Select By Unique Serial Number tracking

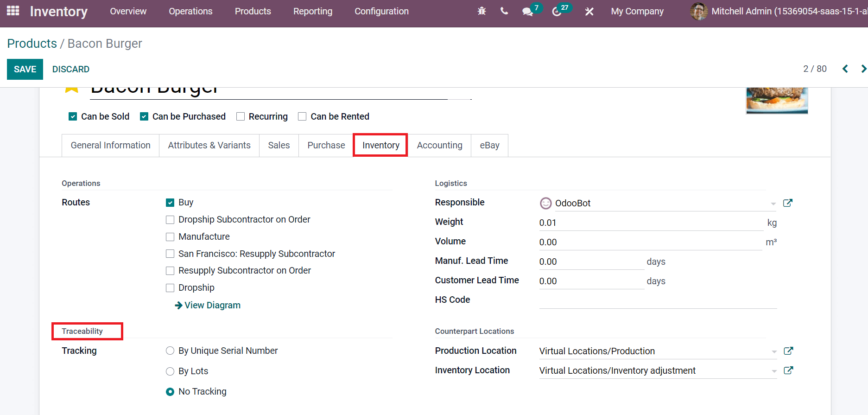(170, 351)
